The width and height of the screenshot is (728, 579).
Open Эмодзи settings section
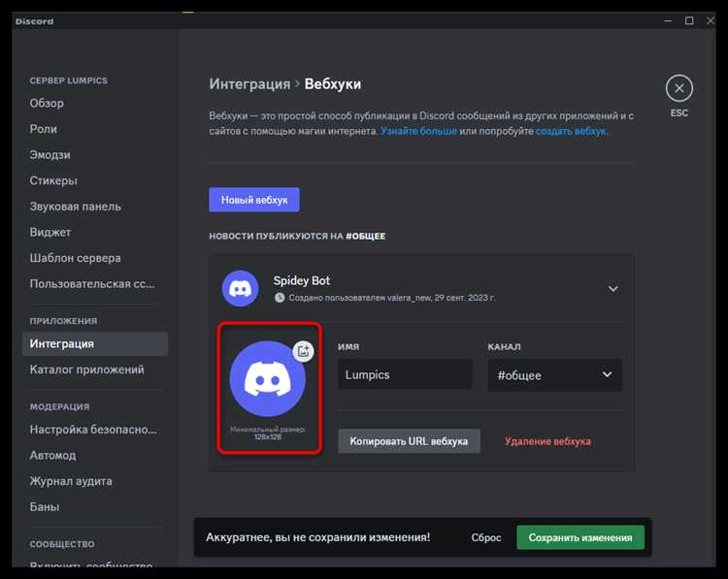50,155
